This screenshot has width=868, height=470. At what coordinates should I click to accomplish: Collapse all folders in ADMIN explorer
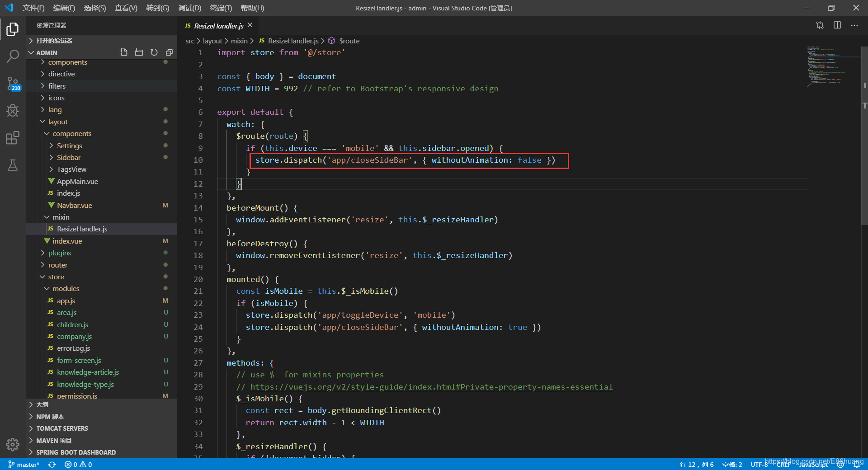[169, 52]
